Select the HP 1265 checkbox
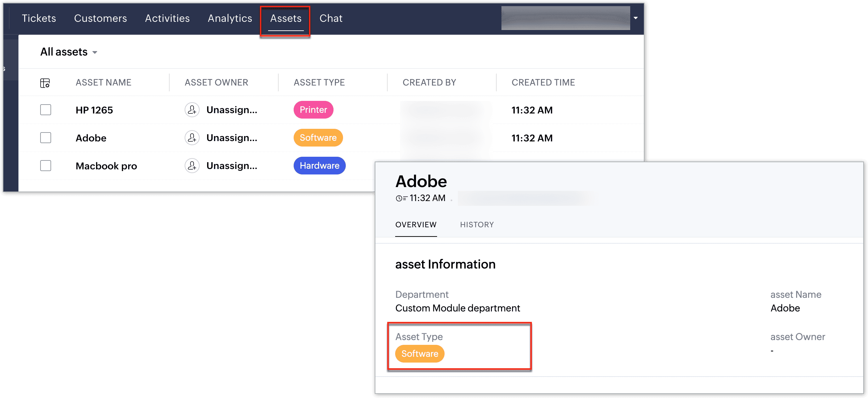Viewport: 868px width, 398px height. (x=46, y=110)
